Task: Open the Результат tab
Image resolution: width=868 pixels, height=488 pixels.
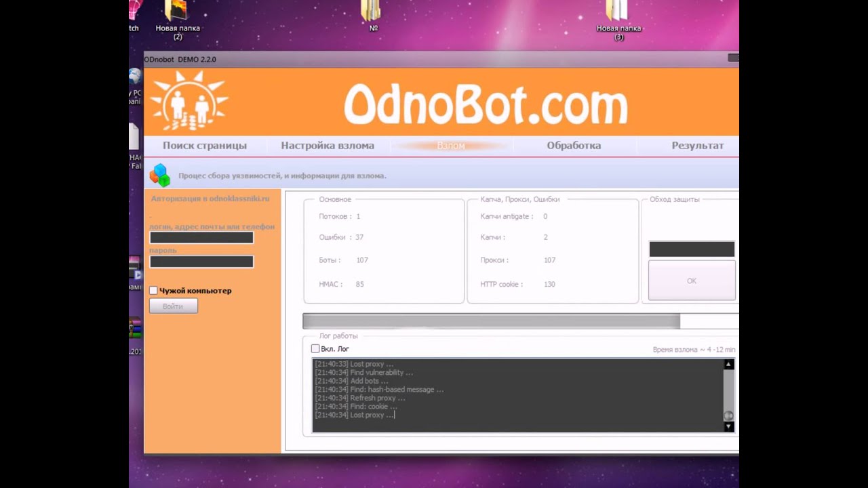Action: [698, 146]
